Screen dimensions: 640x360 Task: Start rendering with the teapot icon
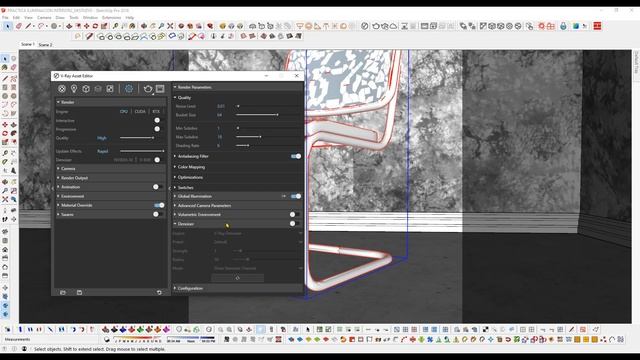coord(148,89)
